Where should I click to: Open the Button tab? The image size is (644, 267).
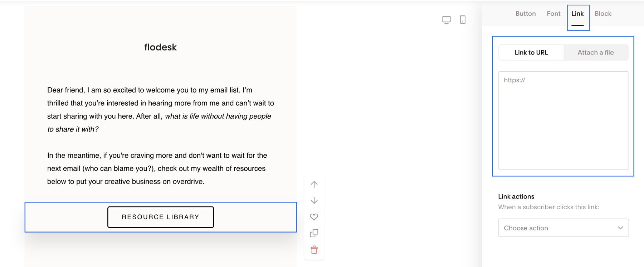click(526, 14)
